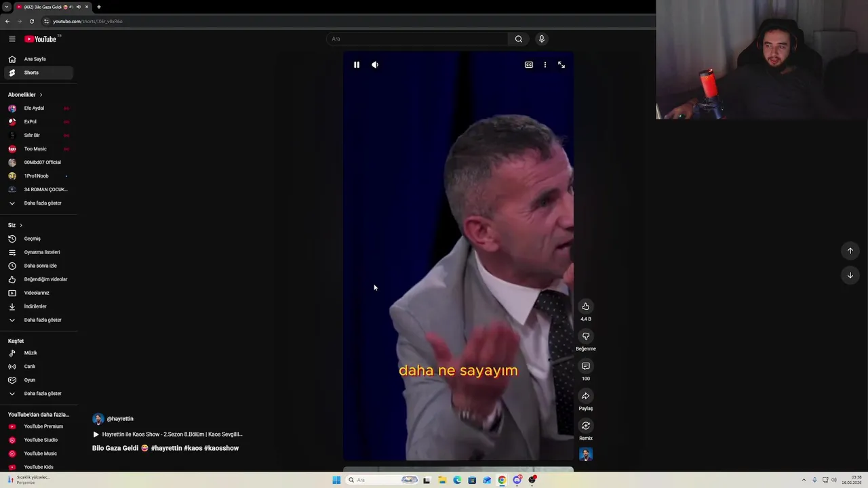Image resolution: width=868 pixels, height=488 pixels.
Task: Pause the Shorts video
Action: coord(357,65)
